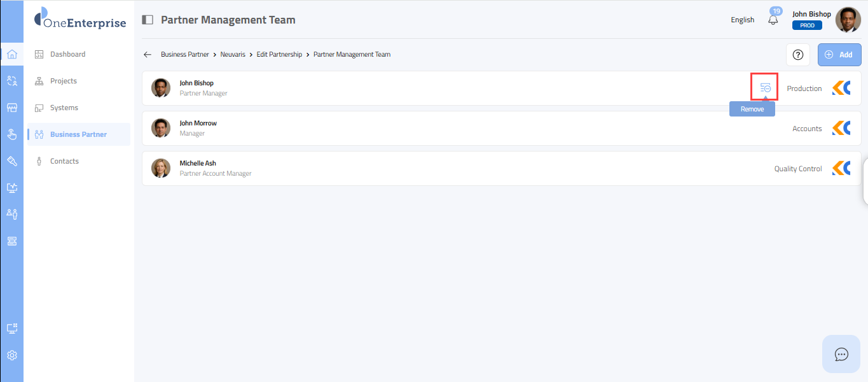Click Edit Partnership breadcrumb link
The height and width of the screenshot is (382, 868).
(x=279, y=55)
